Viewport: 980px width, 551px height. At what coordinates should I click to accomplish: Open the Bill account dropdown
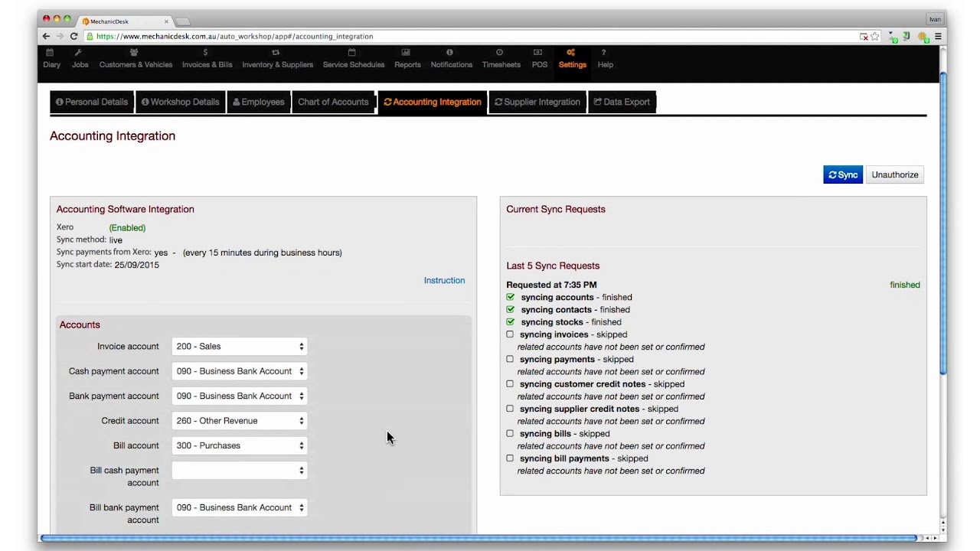240,445
